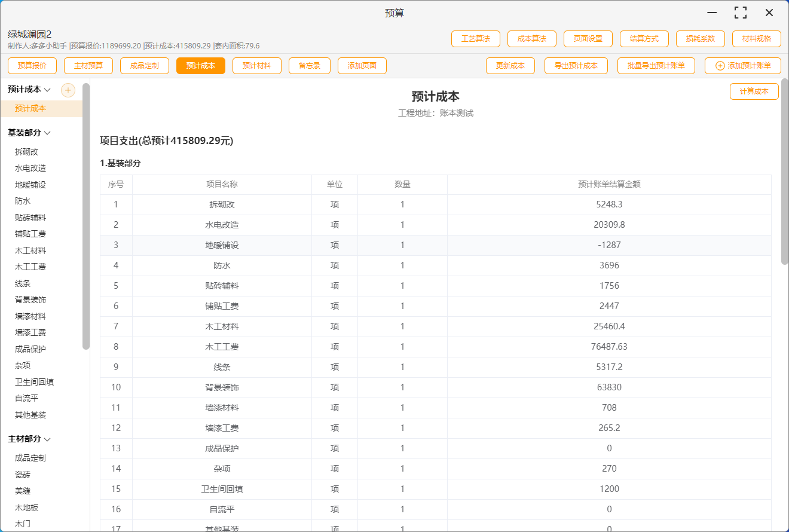The image size is (789, 532).
Task: Click the 计算成本 button
Action: pyautogui.click(x=754, y=91)
